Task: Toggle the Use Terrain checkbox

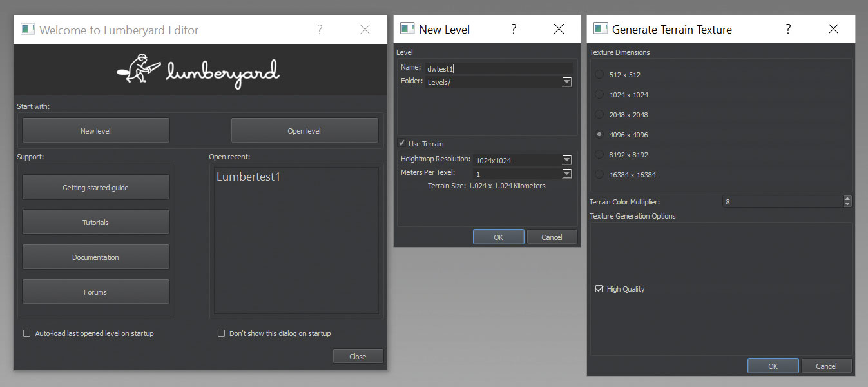Action: 401,143
